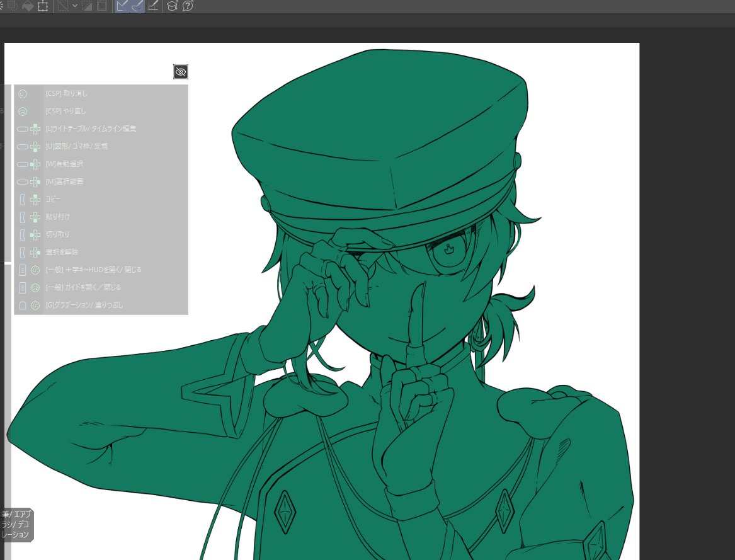Select the '貼り付け' shortcut row

click(101, 217)
